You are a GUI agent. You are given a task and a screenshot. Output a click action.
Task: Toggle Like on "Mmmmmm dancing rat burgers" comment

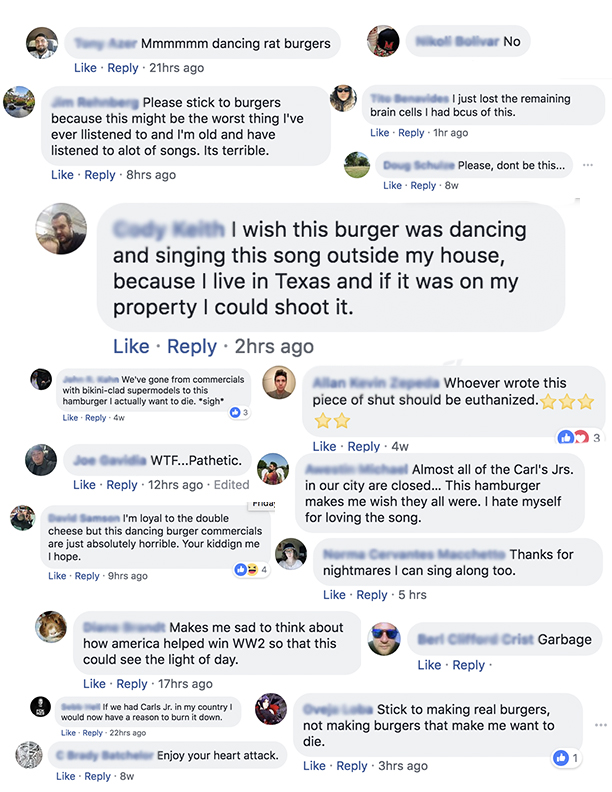85,68
